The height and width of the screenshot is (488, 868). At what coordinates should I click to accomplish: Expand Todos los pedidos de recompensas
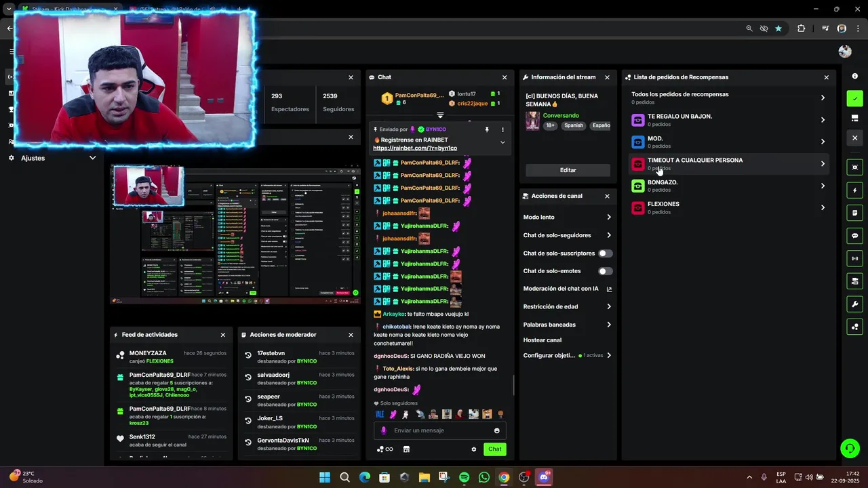point(728,98)
